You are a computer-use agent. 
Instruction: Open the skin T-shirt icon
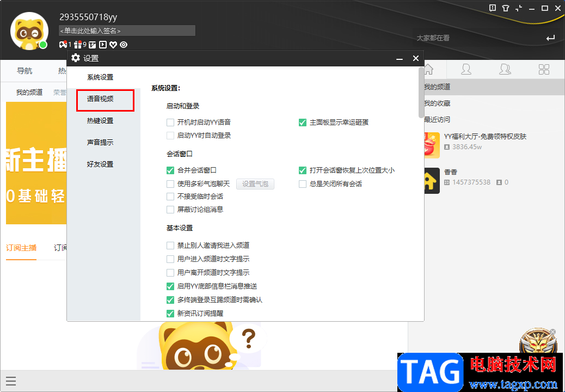coord(506,8)
